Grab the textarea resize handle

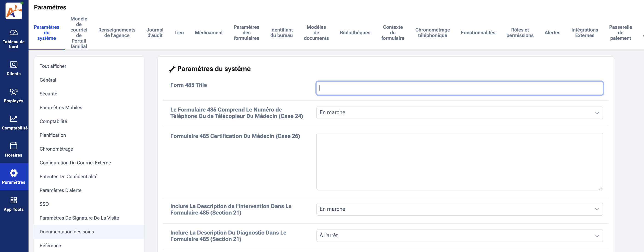click(x=601, y=188)
